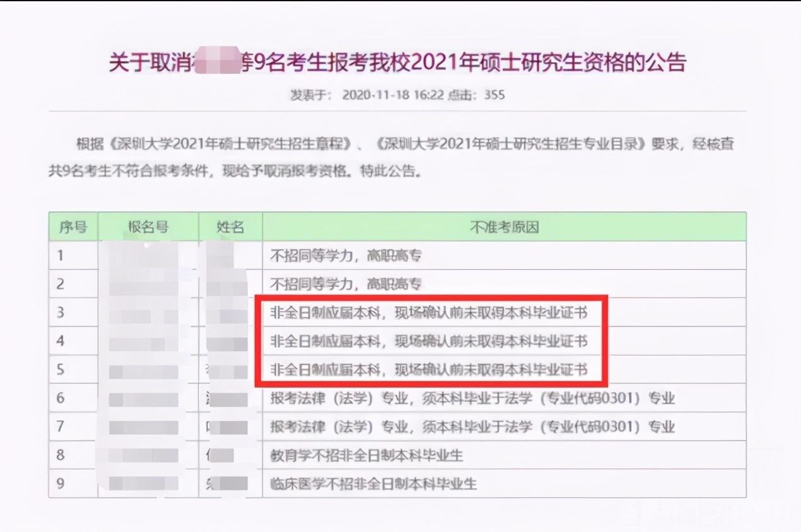Select the 姓名 column header
801x532 pixels.
point(230,227)
